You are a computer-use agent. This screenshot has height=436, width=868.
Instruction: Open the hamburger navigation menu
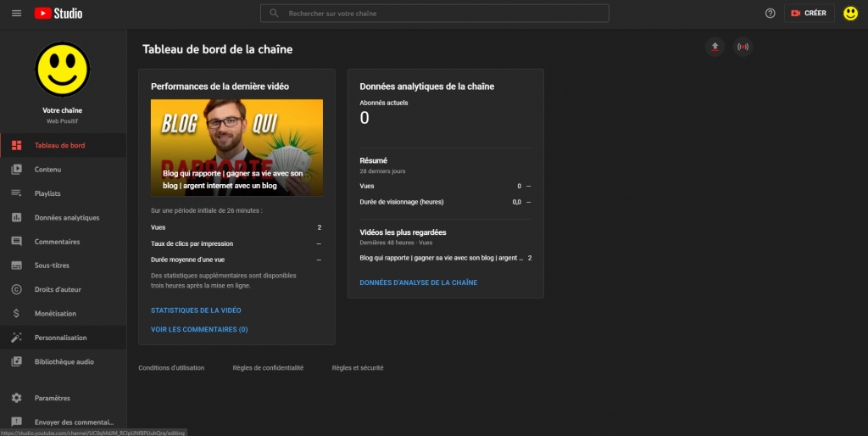[x=16, y=14]
